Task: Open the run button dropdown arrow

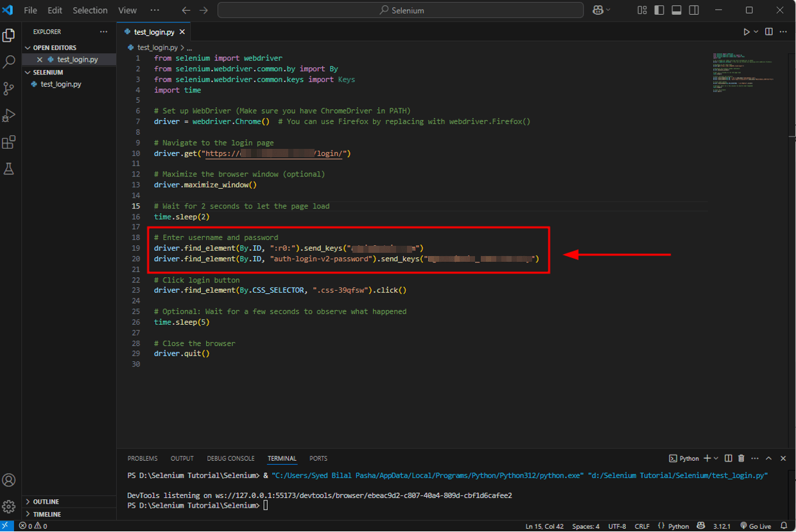Action: [x=756, y=31]
